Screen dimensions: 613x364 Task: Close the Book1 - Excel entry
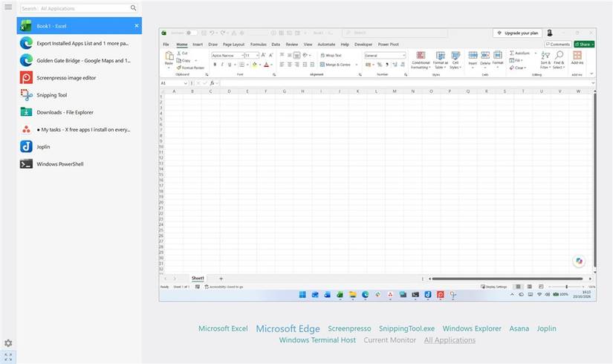coord(137,26)
